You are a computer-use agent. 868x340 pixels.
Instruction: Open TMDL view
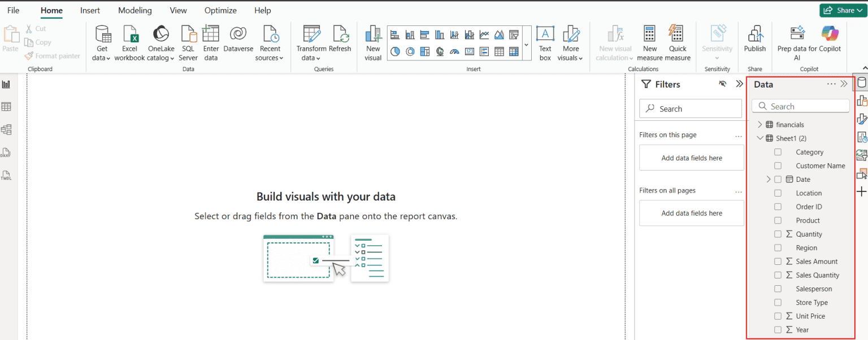[x=6, y=175]
